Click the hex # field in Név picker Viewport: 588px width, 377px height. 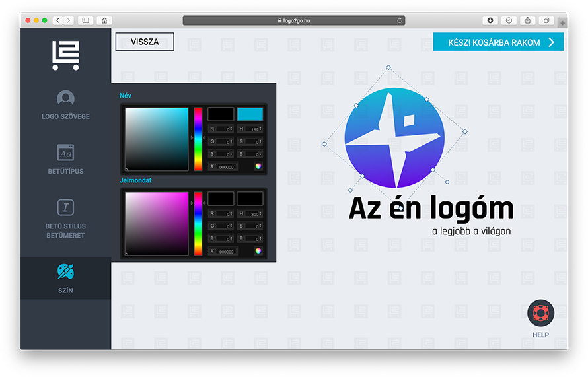(x=223, y=166)
